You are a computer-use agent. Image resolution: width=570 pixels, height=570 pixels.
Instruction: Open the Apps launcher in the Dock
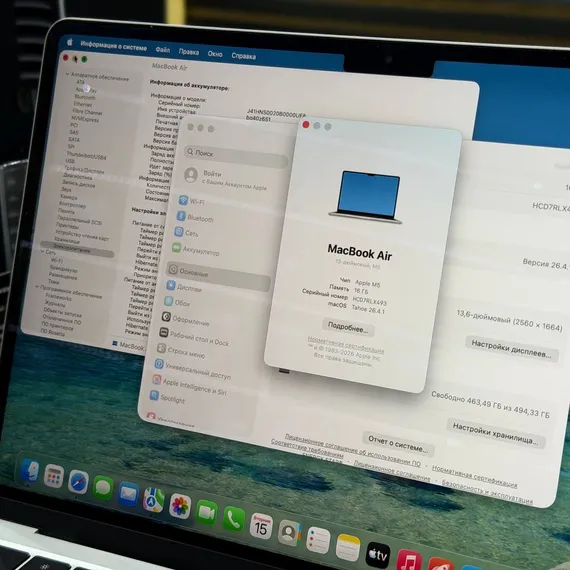point(54,476)
